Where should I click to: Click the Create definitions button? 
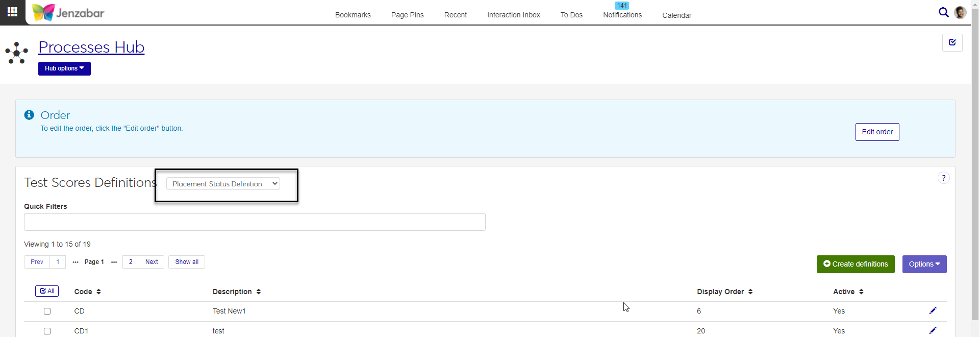pyautogui.click(x=855, y=264)
